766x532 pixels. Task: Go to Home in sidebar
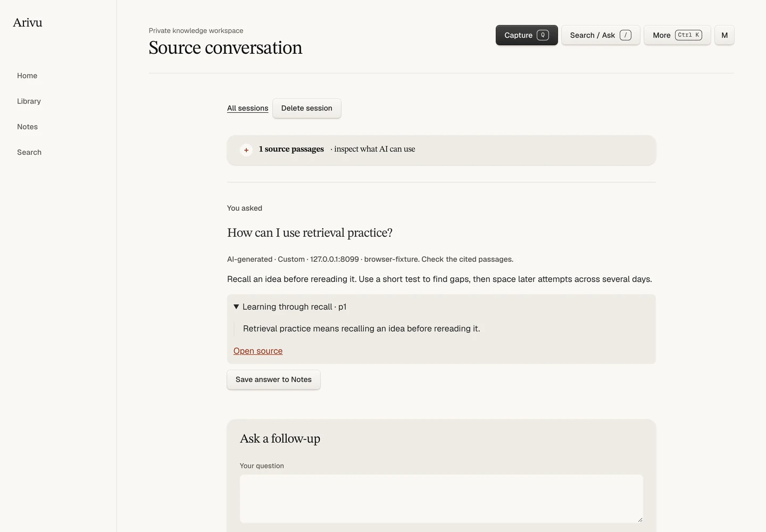27,76
